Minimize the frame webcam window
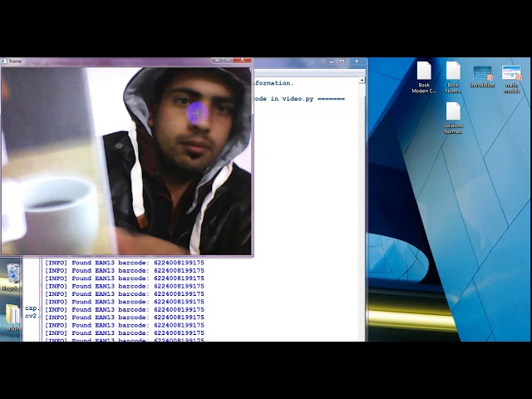 217,61
